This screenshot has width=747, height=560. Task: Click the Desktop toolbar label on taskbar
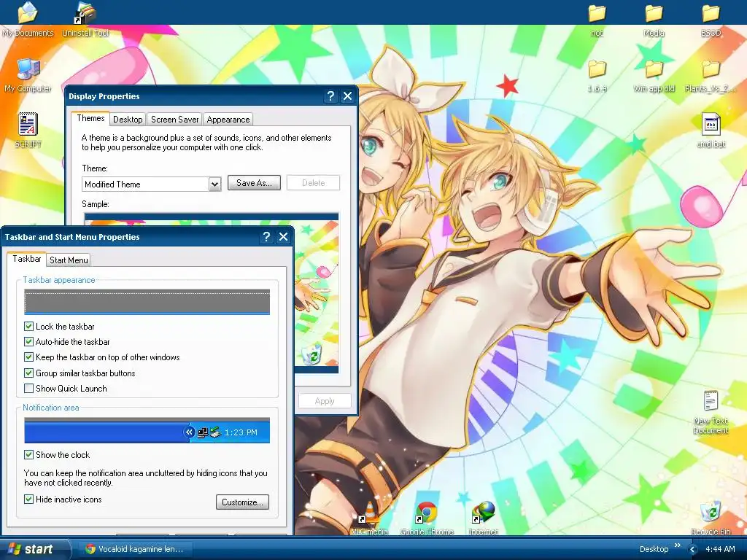point(654,550)
